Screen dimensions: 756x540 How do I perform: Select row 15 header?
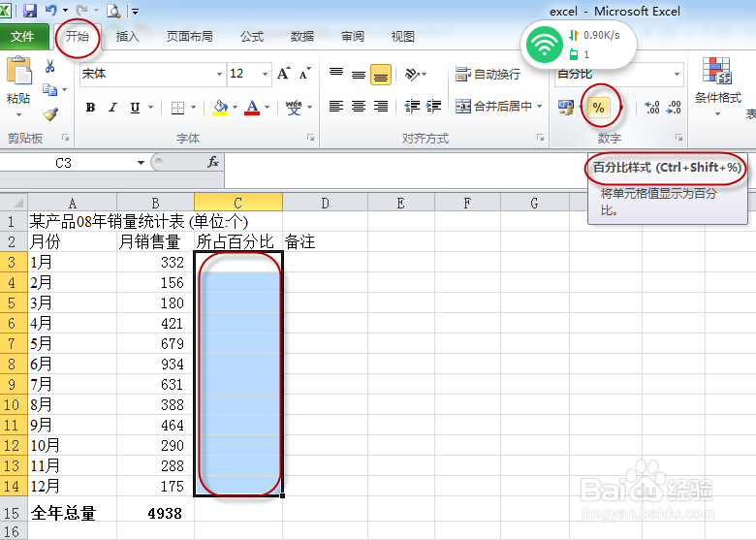pos(14,509)
